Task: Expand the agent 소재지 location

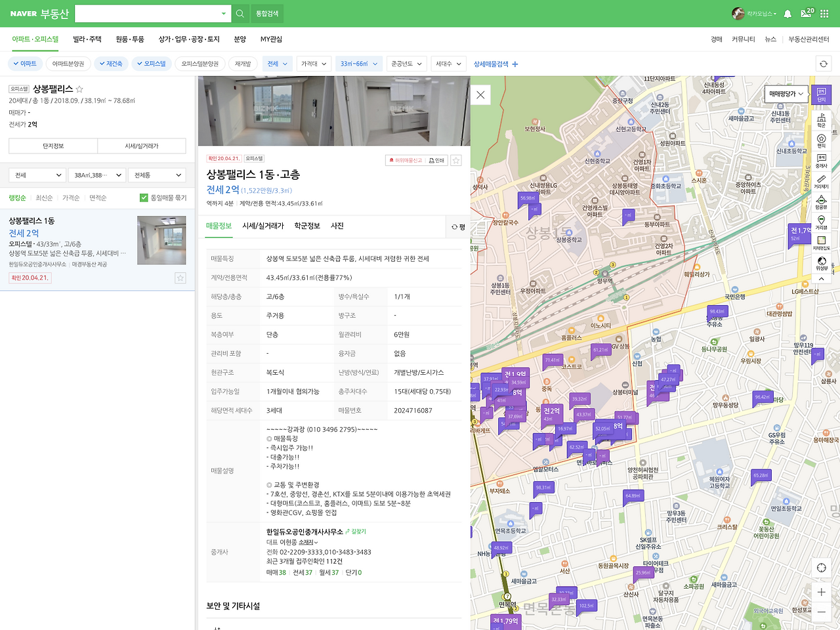Action: click(x=308, y=543)
